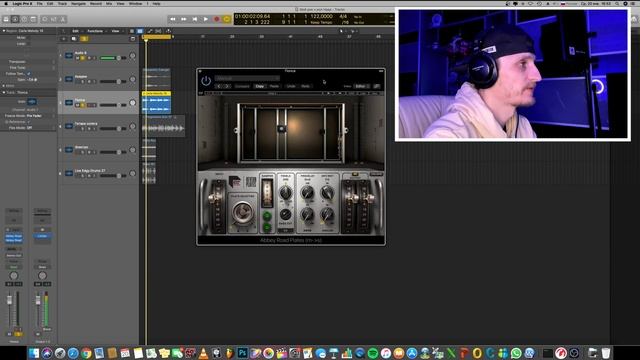This screenshot has width=640, height=360.
Task: Open the Track menu in menu bar
Action: (x=62, y=4)
